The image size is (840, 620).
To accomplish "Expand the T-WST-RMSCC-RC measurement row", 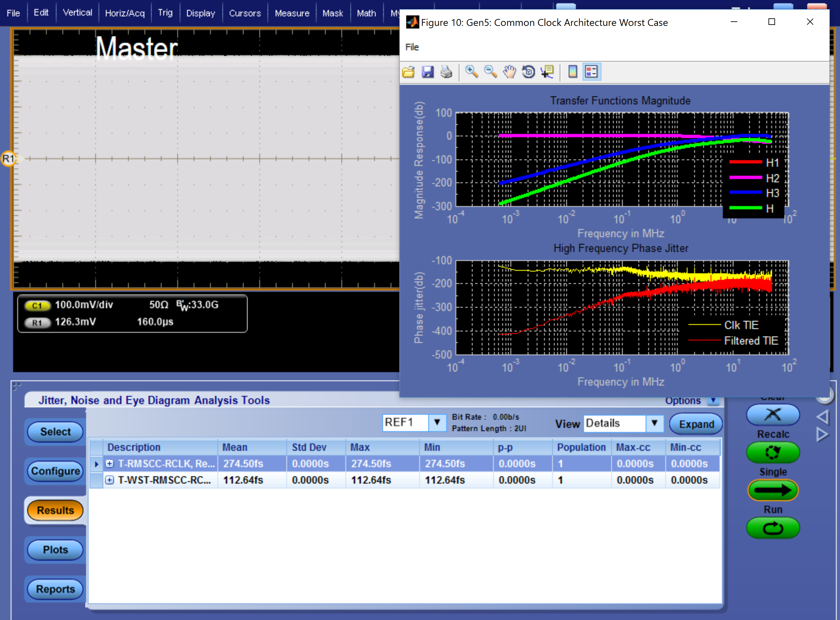I will tap(109, 480).
